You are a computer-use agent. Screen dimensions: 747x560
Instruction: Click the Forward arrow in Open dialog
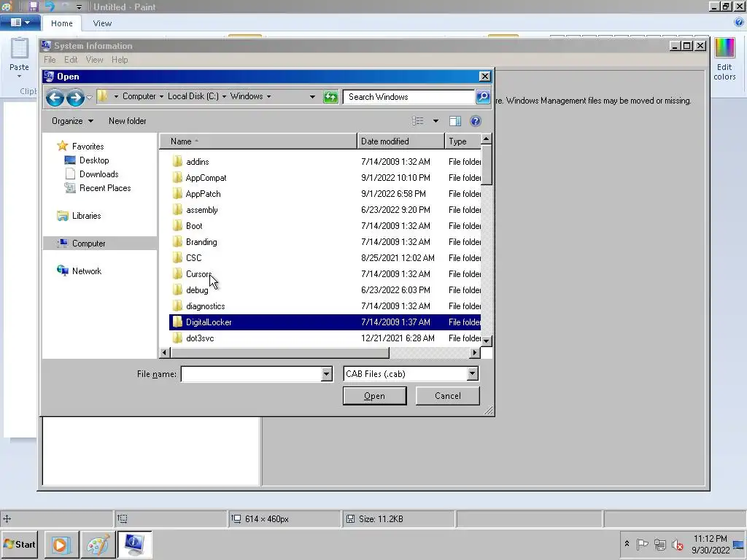[x=75, y=98]
